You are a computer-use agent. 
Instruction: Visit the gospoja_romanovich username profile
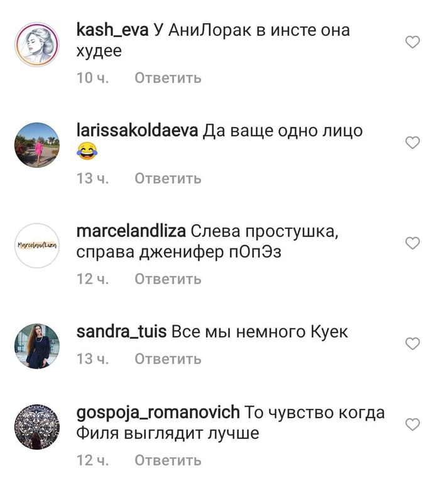tap(158, 413)
